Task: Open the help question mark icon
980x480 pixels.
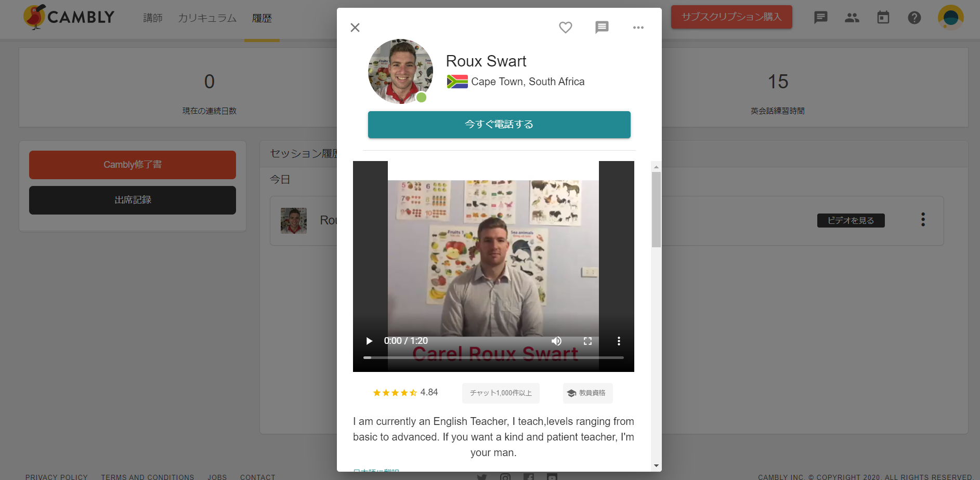Action: point(914,18)
